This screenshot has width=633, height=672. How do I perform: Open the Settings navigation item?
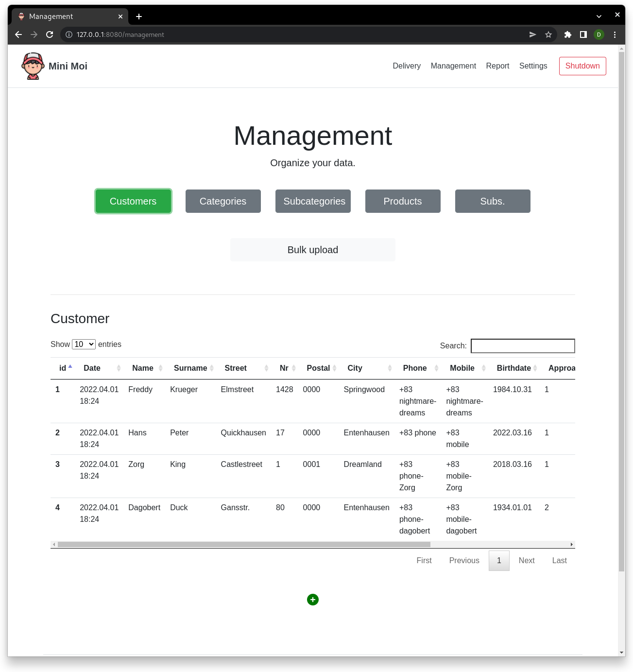(x=533, y=66)
